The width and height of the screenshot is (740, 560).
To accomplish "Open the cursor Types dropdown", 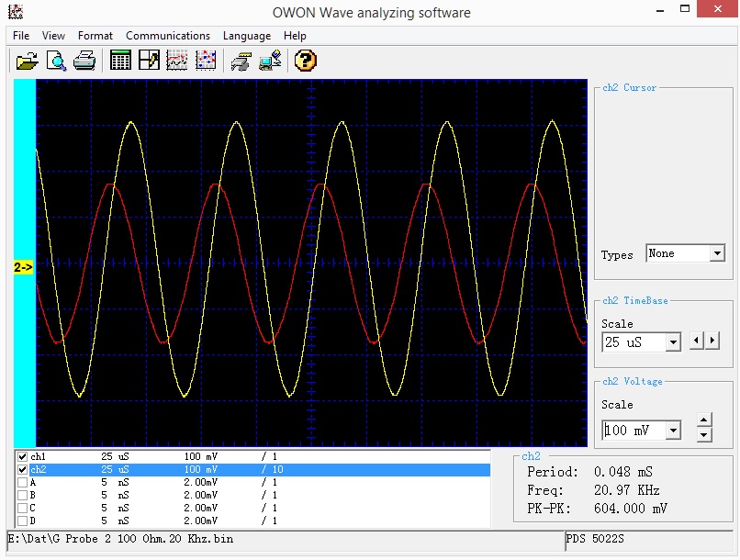I will pos(717,253).
